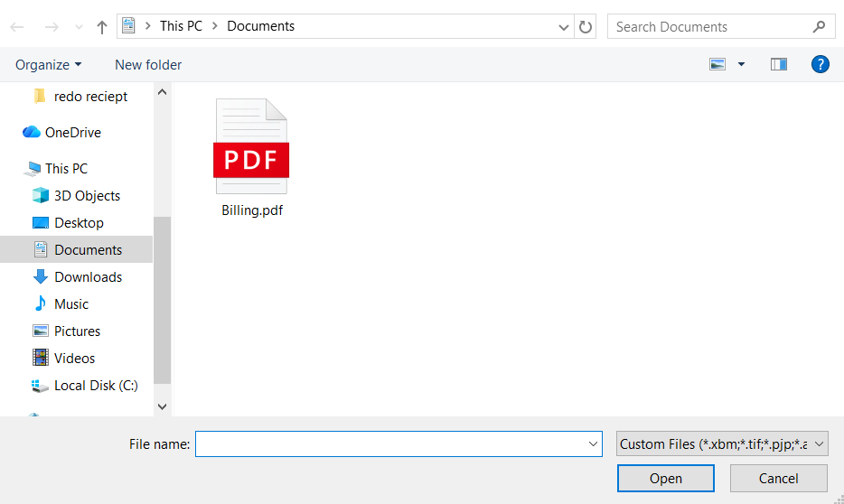Open Music in the sidebar

click(71, 303)
